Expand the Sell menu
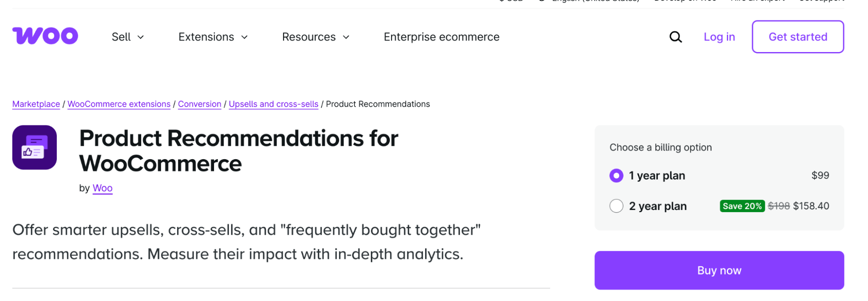Image resolution: width=868 pixels, height=301 pixels. [127, 37]
